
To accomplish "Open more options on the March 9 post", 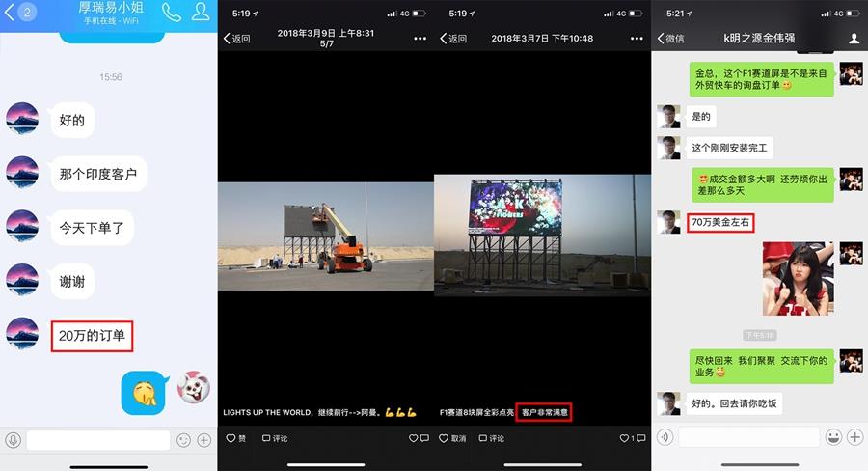I will pos(420,39).
